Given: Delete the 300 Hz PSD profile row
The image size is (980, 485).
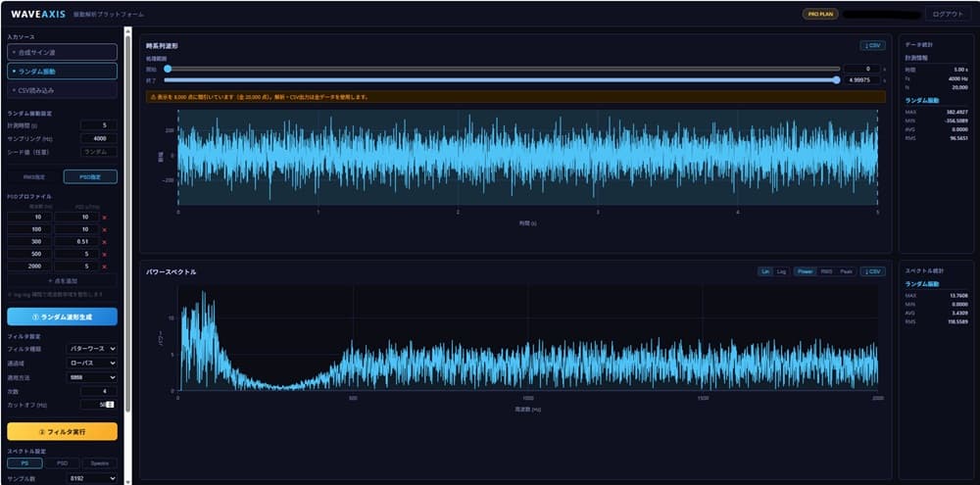Looking at the screenshot, I should click(105, 242).
